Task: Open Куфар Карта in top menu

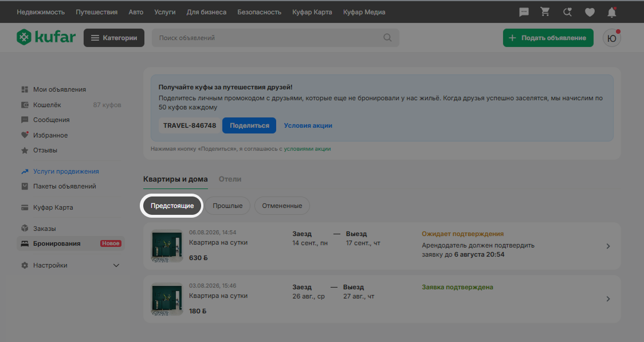Action: [x=312, y=13]
